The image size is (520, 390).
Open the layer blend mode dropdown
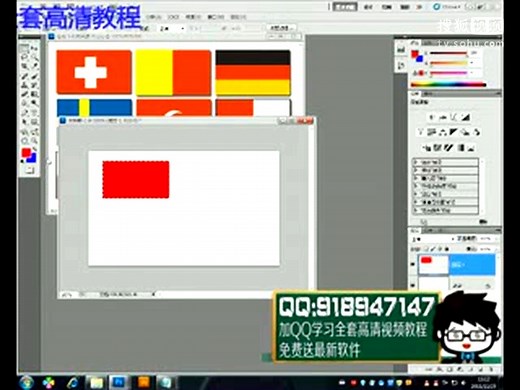click(433, 239)
